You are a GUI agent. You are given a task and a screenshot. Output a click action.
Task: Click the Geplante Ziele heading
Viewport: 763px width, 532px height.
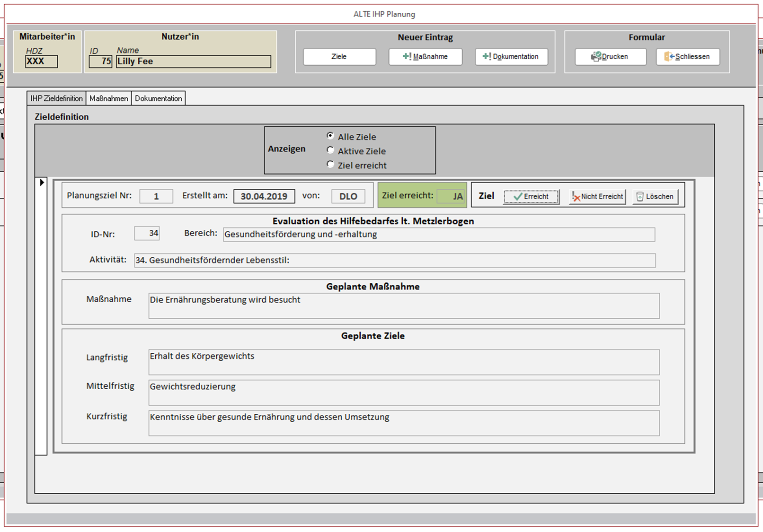[x=373, y=336]
